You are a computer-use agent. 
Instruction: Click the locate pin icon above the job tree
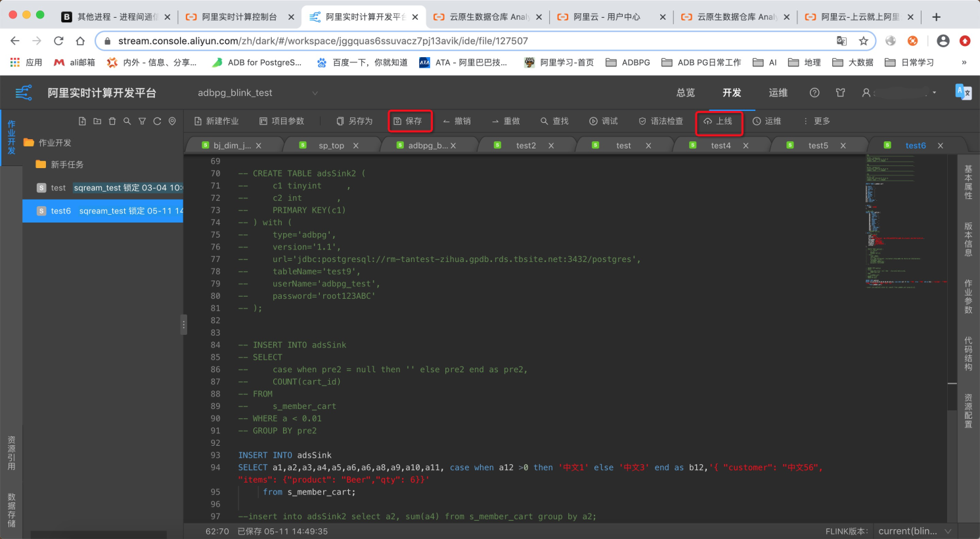pyautogui.click(x=172, y=121)
